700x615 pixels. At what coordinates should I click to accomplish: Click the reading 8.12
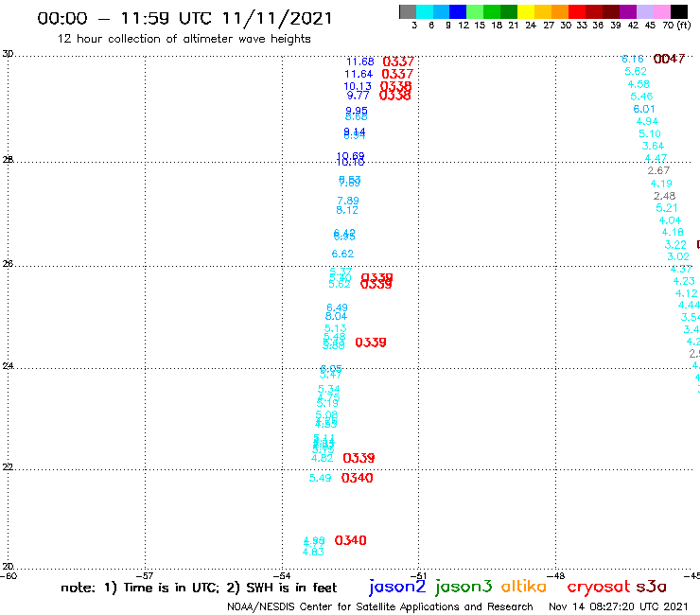pyautogui.click(x=347, y=210)
